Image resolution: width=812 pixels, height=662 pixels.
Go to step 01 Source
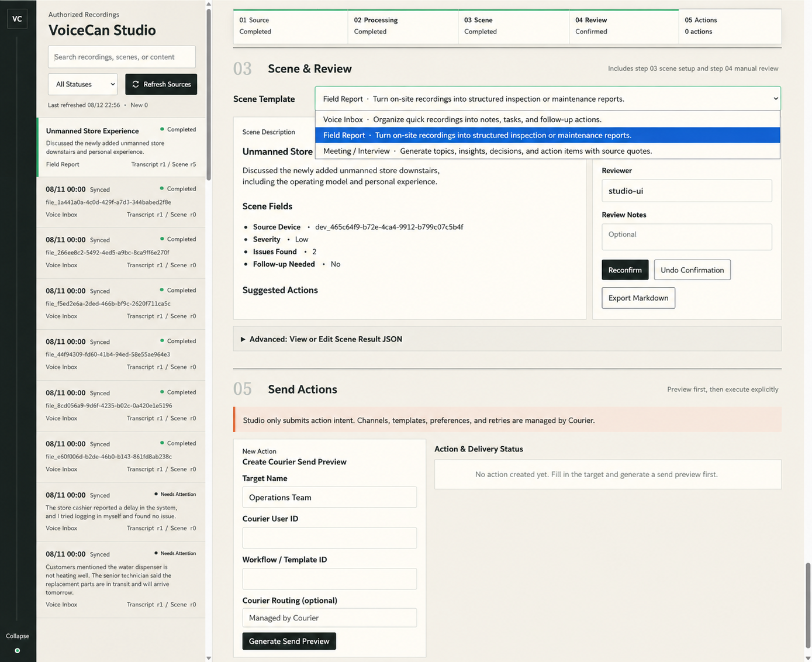point(291,26)
